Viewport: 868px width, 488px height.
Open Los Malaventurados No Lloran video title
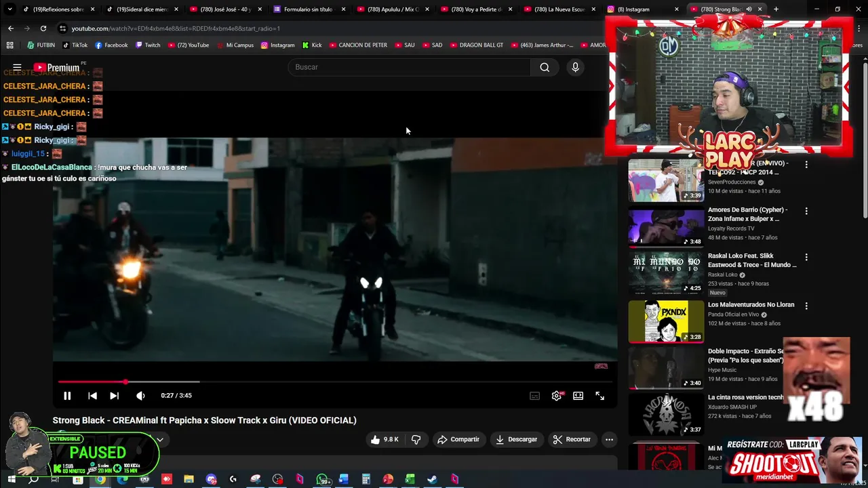pyautogui.click(x=751, y=305)
